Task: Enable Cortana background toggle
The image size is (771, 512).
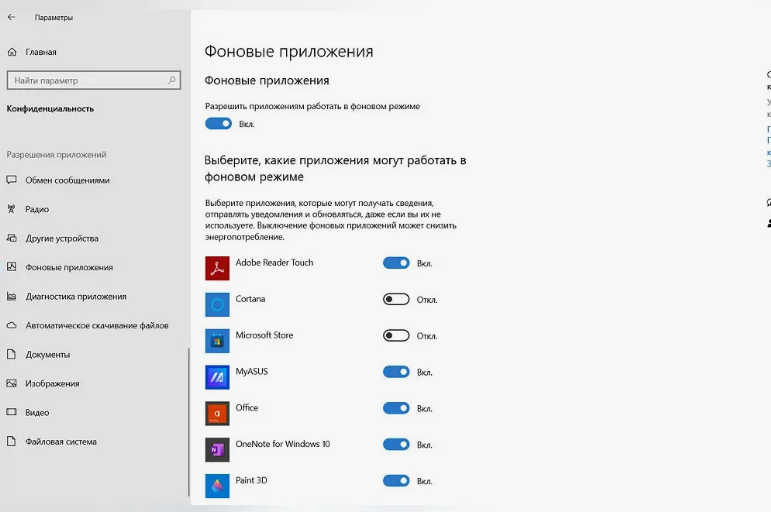Action: 396,299
